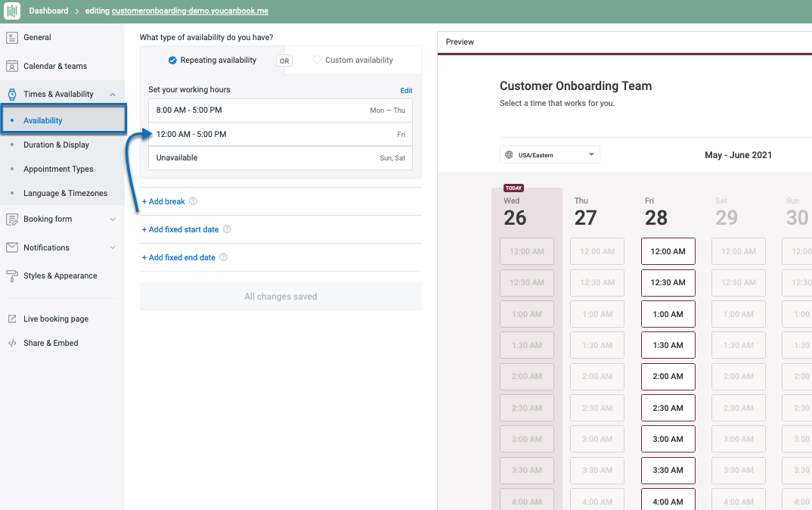Click the Calendar & teams icon

tap(12, 66)
